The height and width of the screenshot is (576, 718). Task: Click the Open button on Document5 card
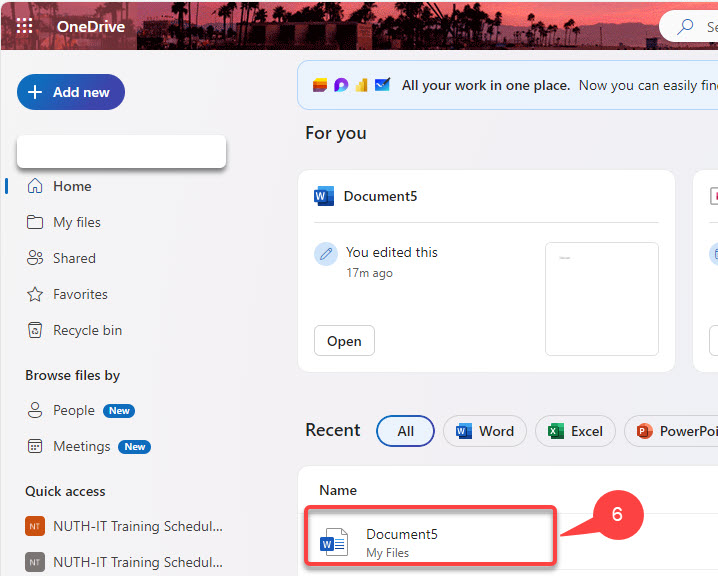(344, 341)
